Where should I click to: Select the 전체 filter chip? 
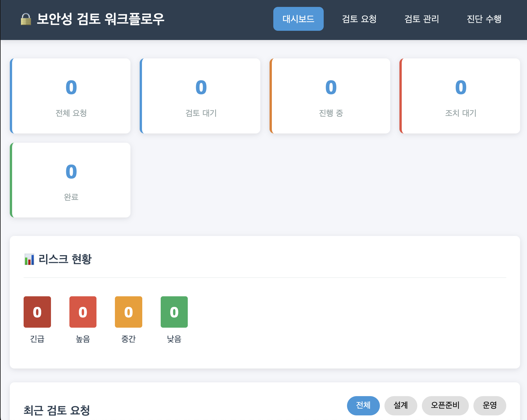pyautogui.click(x=363, y=405)
